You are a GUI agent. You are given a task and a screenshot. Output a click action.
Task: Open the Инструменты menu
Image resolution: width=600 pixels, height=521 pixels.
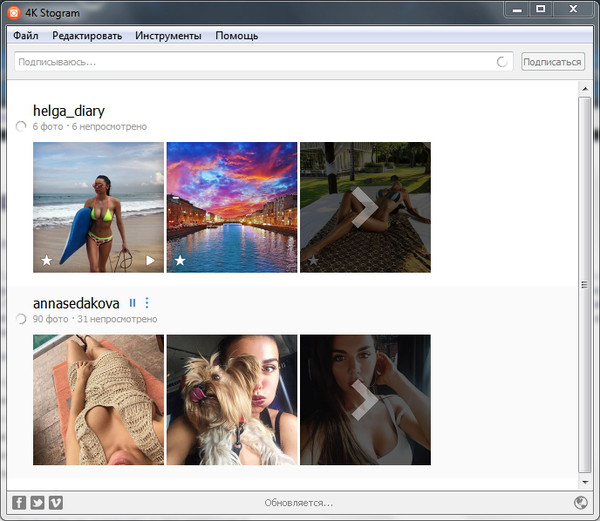167,36
